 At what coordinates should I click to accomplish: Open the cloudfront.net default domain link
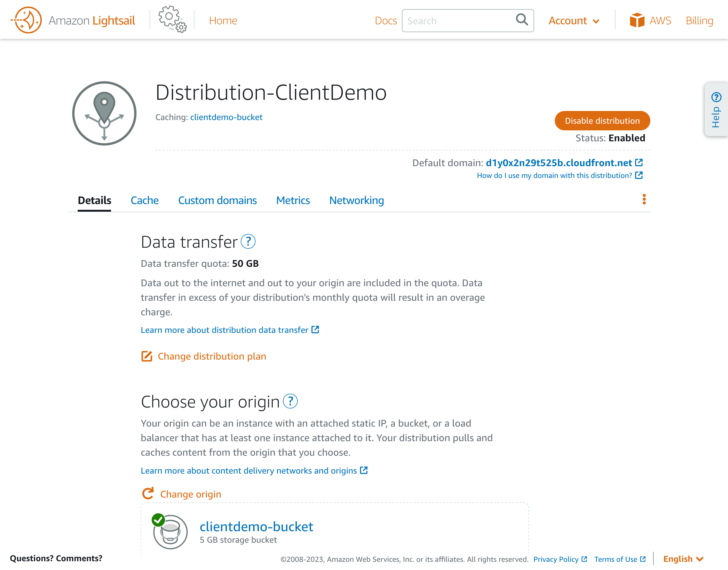pyautogui.click(x=558, y=163)
